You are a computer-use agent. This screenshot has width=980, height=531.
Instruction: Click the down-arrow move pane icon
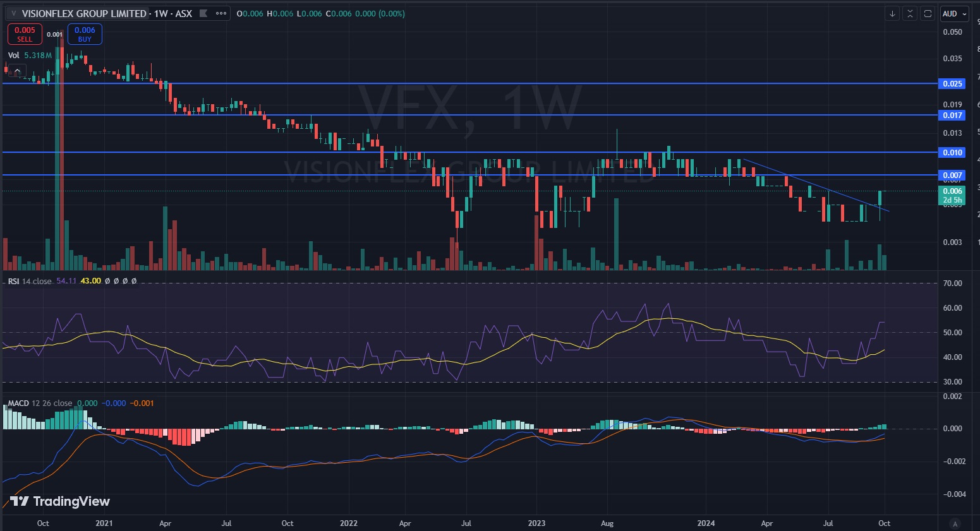coord(892,13)
